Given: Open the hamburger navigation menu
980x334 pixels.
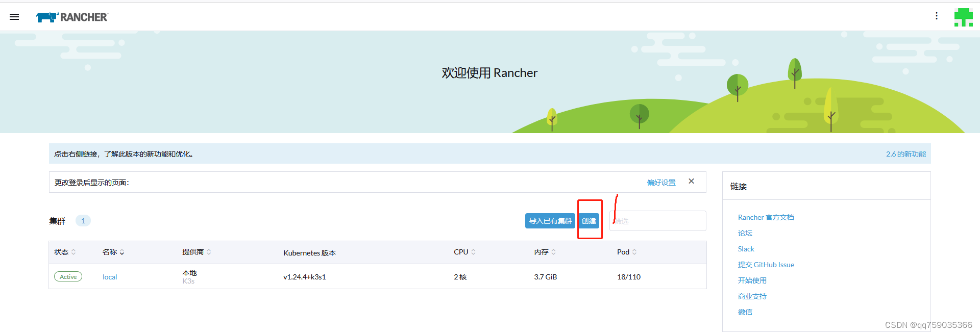Looking at the screenshot, I should click(x=14, y=17).
